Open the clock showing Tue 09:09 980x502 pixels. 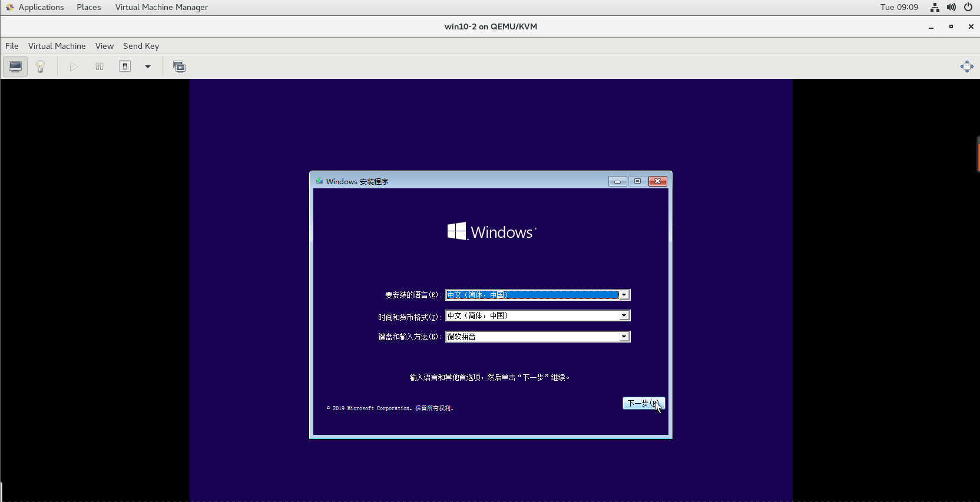pyautogui.click(x=899, y=7)
